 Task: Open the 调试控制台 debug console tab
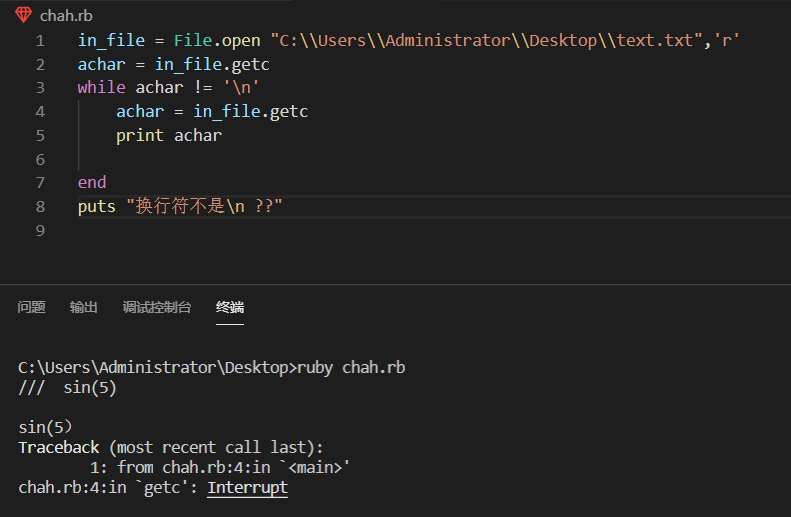click(x=157, y=307)
